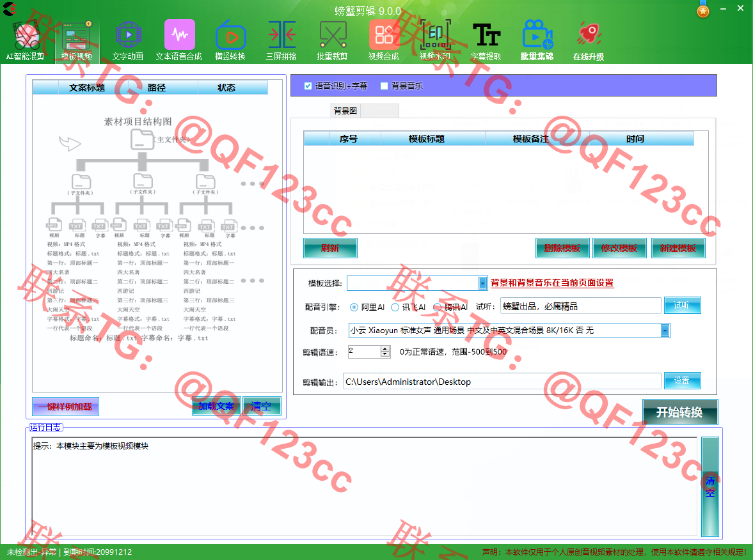Click the 删除模板 button
The height and width of the screenshot is (560, 753).
(562, 248)
